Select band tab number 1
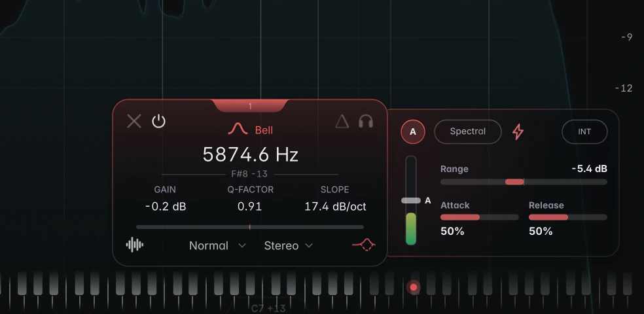Screen dimensions: 644x314 pos(250,106)
